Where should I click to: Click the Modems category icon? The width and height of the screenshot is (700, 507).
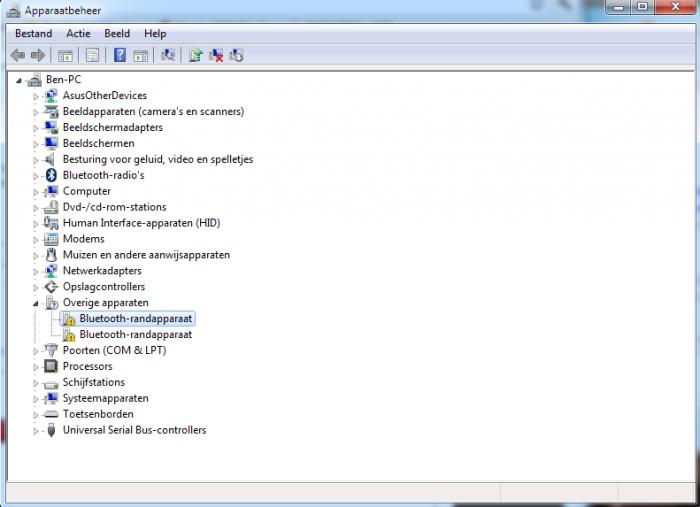(x=51, y=239)
